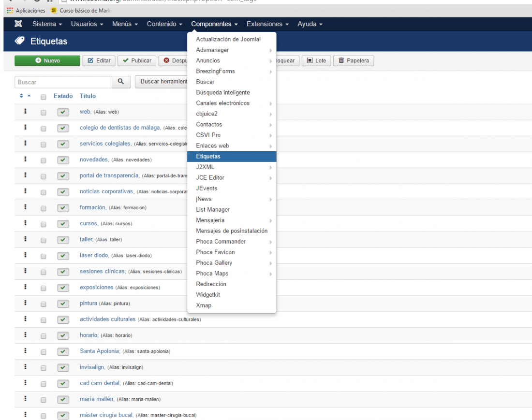Toggle published status of horario tag

click(x=63, y=335)
